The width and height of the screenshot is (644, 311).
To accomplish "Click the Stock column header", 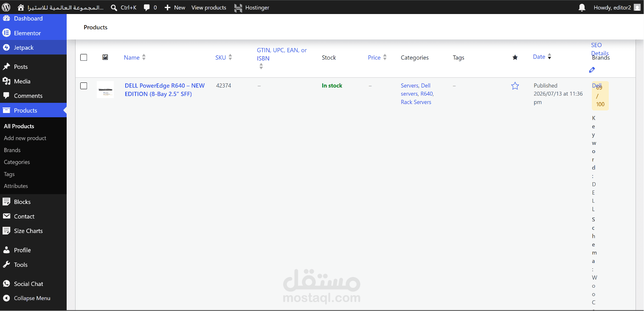I will pos(329,57).
